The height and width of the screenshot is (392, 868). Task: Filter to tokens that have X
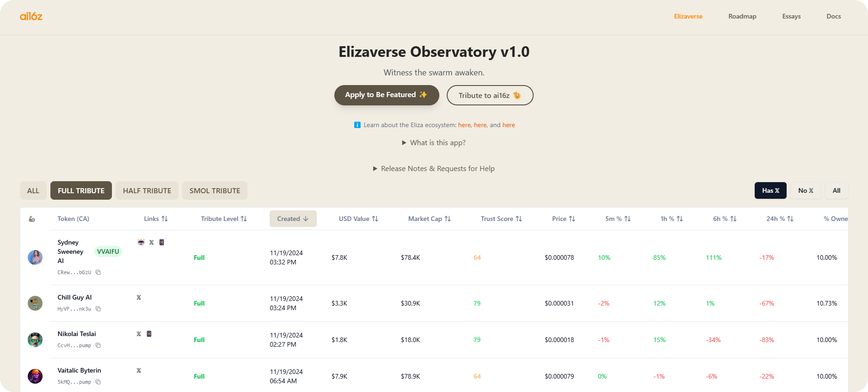tap(770, 190)
